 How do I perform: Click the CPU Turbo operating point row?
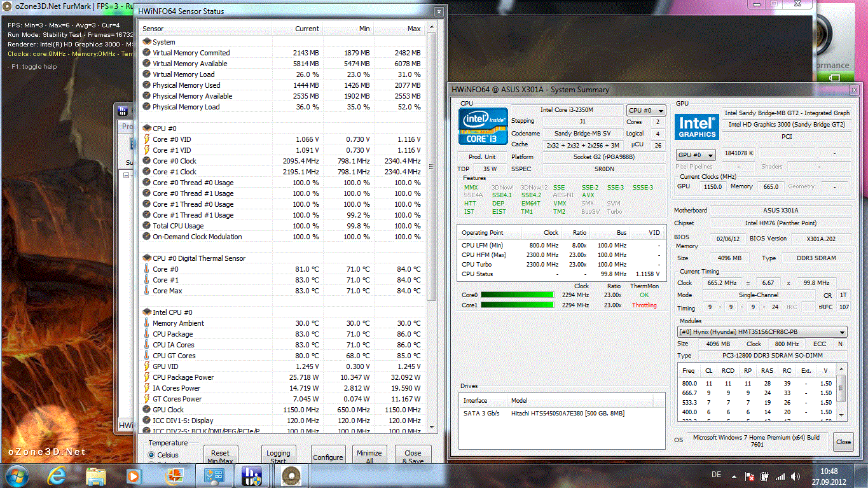coord(562,264)
